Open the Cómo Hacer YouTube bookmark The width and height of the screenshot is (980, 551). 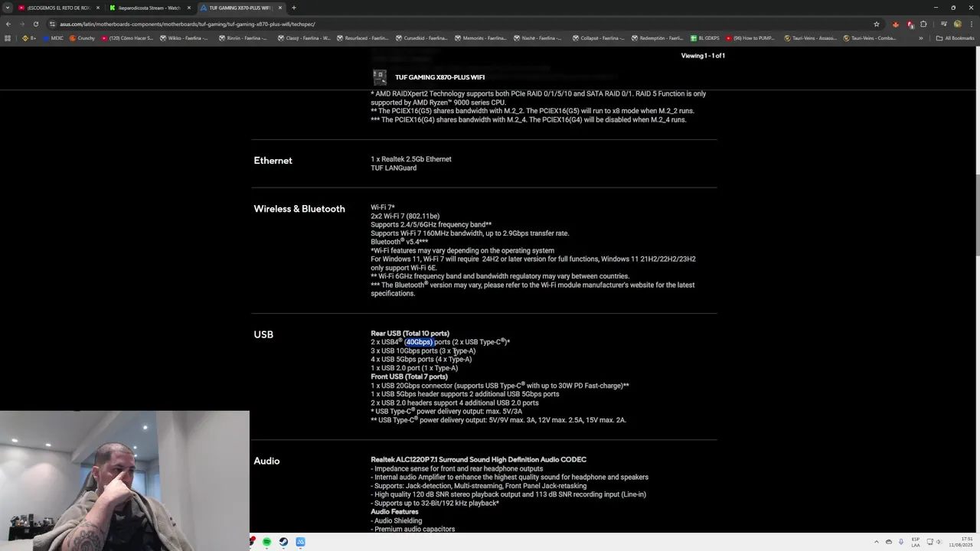coord(128,38)
